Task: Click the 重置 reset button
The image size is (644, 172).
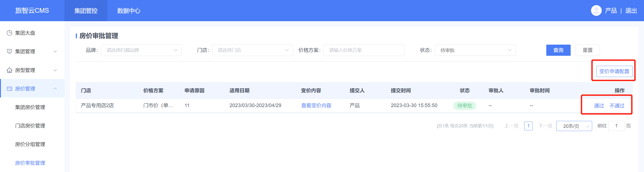Action: point(587,50)
